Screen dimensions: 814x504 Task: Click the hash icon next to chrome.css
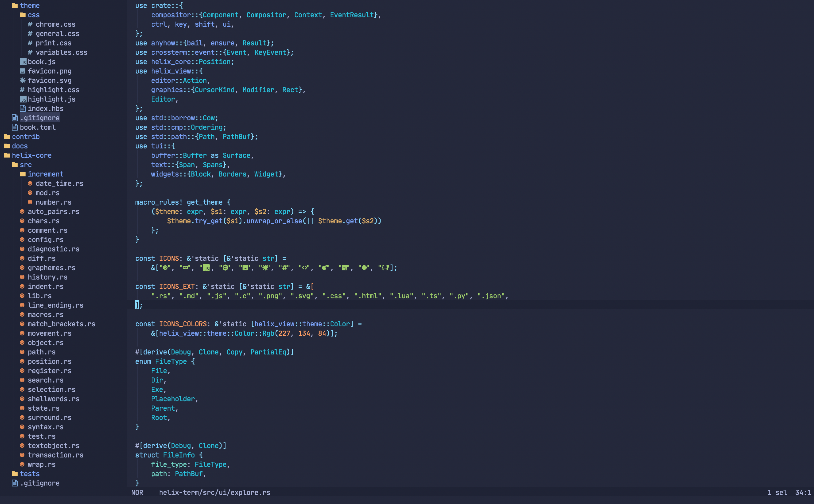click(30, 24)
